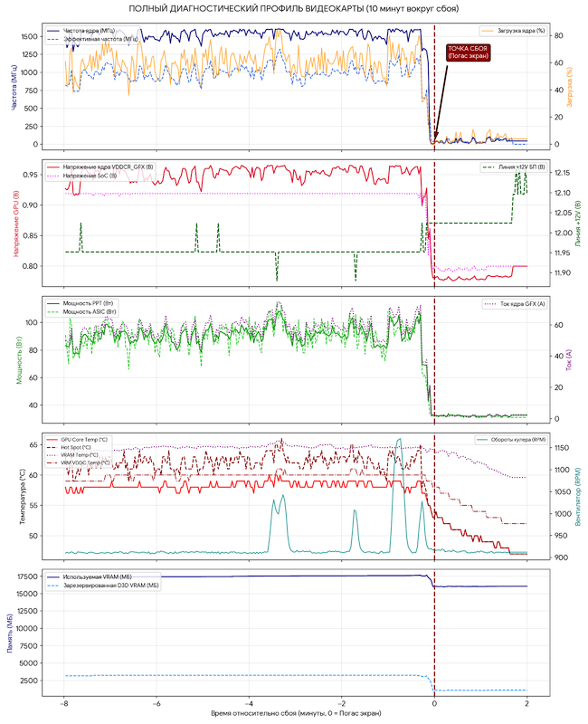Click the '0.85' tick on the GPU voltage axis
The height and width of the screenshot is (724, 588).
coord(31,235)
